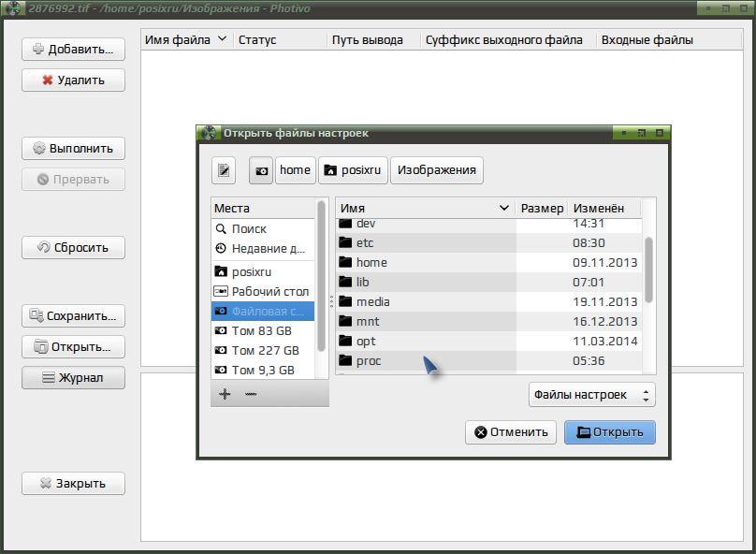756x554 pixels.
Task: Select the opt folder
Action: pyautogui.click(x=489, y=342)
